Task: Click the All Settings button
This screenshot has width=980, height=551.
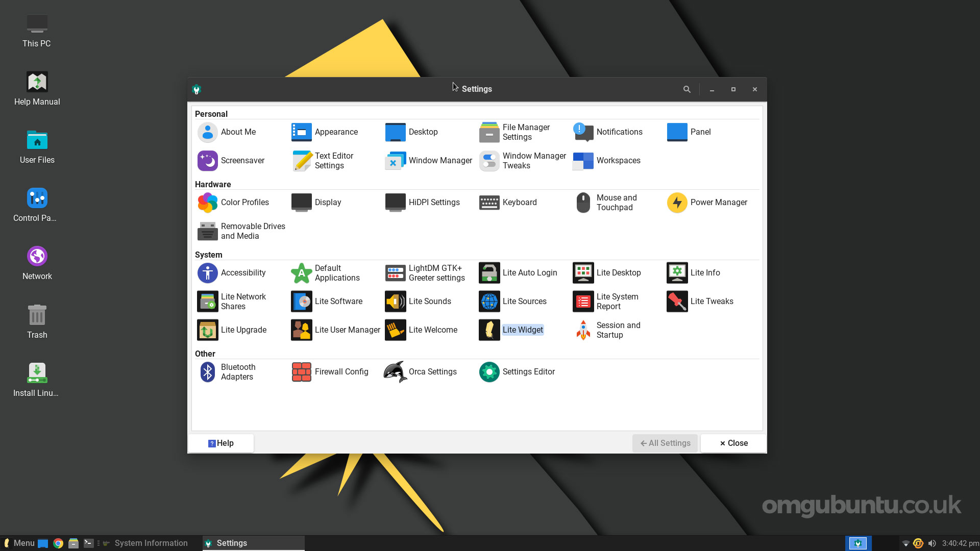Action: click(x=665, y=443)
